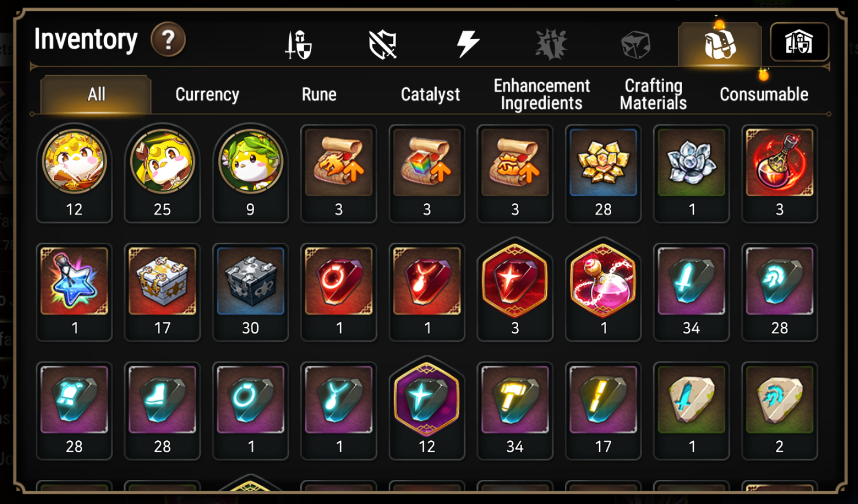Select the blue star potion item

74,292
